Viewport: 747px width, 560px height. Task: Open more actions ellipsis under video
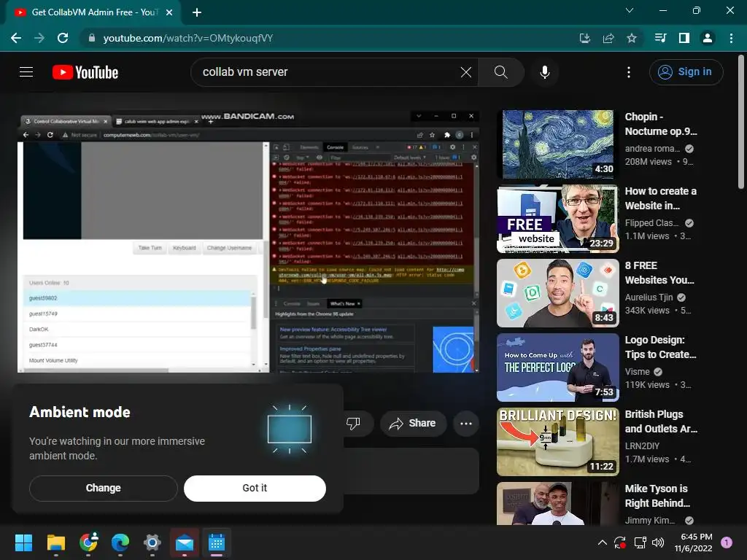(x=466, y=424)
